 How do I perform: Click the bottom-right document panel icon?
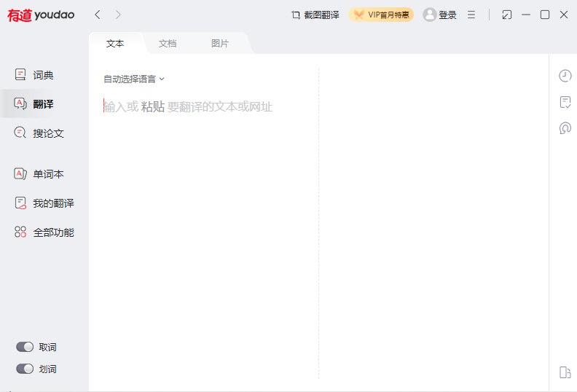pos(565,372)
